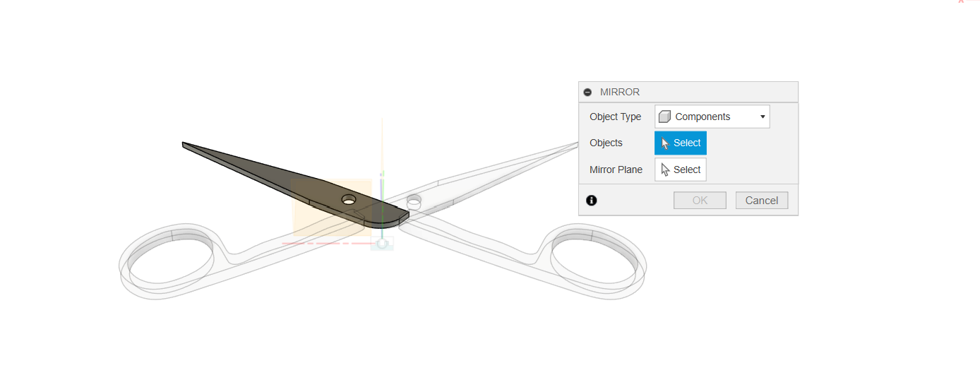The image size is (980, 368).
Task: Click the cursor icon on Objects Select
Action: pyautogui.click(x=665, y=143)
